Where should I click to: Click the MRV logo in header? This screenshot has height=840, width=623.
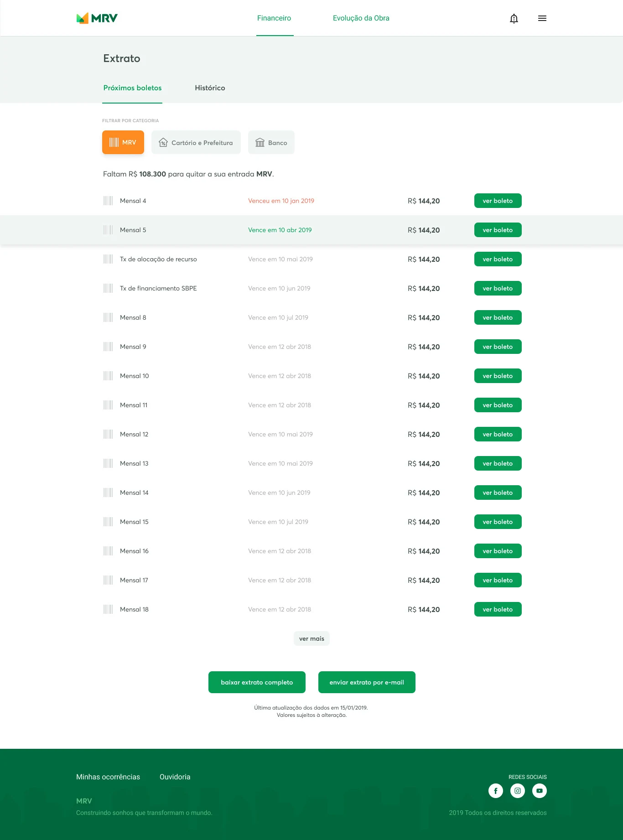[x=97, y=18]
